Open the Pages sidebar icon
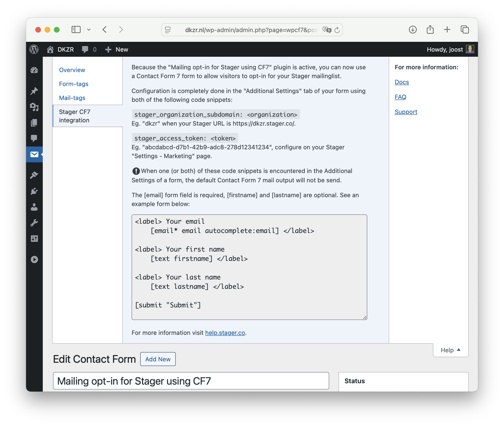This screenshot has width=504, height=426. [34, 123]
